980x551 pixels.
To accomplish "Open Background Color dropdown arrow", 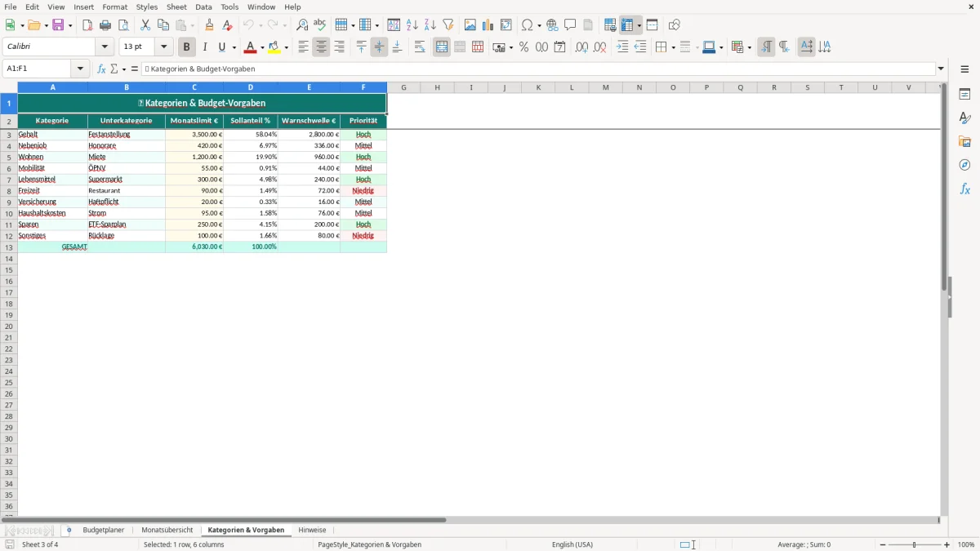I will tap(286, 47).
